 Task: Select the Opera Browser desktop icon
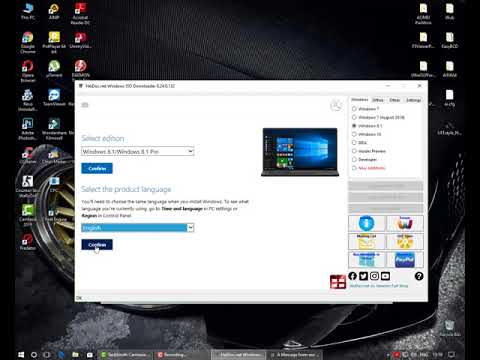[28, 71]
